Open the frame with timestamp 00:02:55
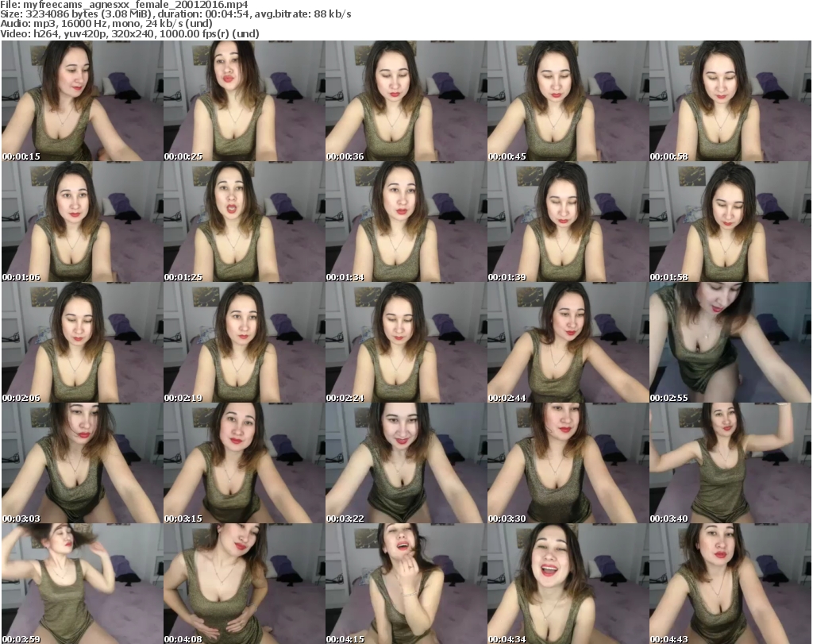This screenshot has width=813, height=644. pyautogui.click(x=730, y=343)
